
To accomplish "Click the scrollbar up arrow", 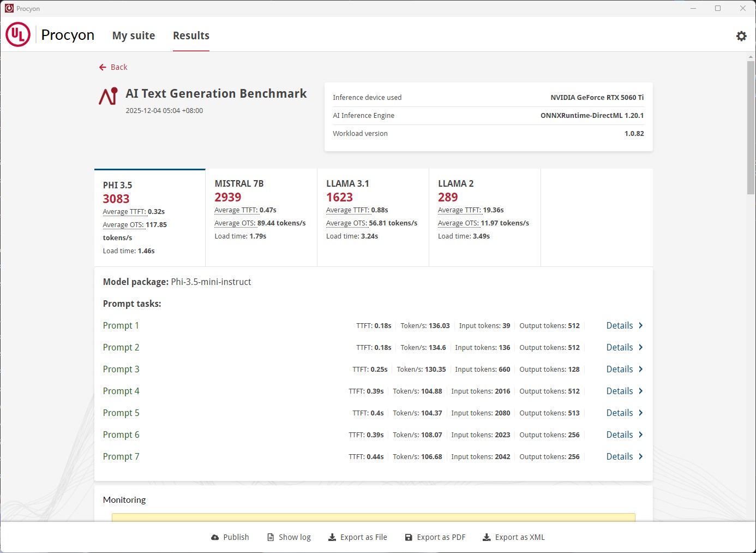I will (x=751, y=56).
